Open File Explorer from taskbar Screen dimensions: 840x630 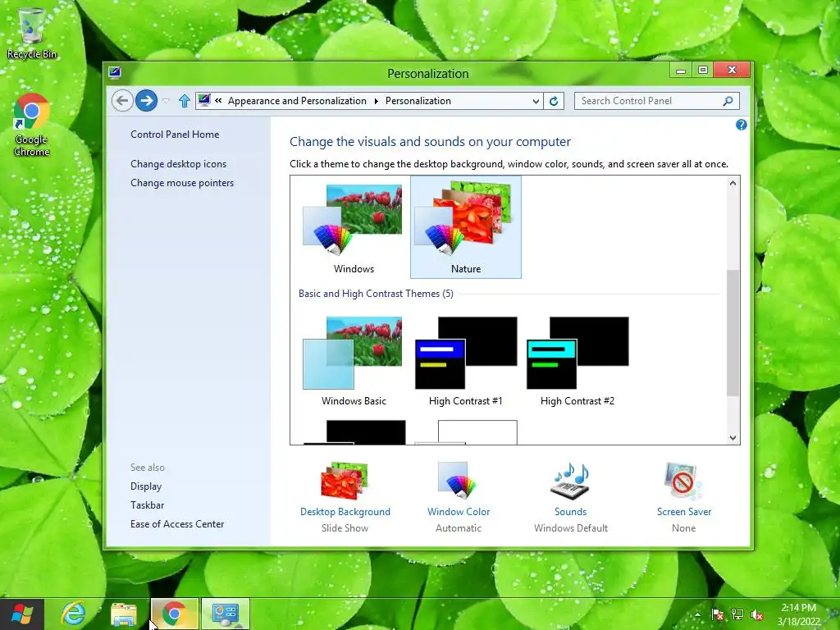coord(124,614)
